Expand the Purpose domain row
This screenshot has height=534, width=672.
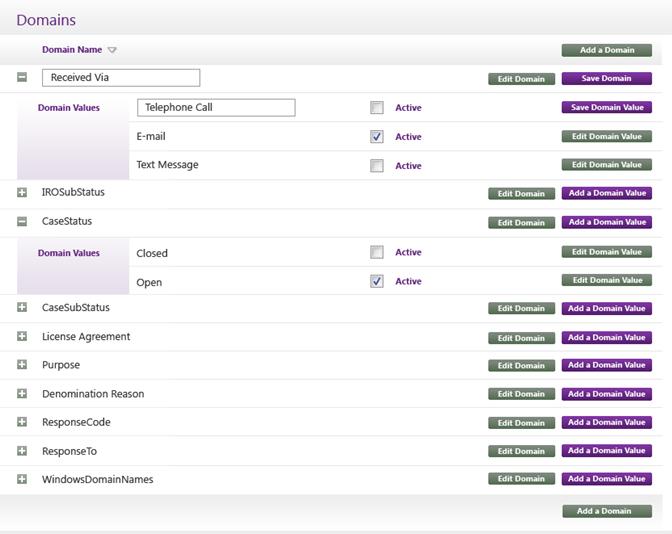[x=22, y=365]
